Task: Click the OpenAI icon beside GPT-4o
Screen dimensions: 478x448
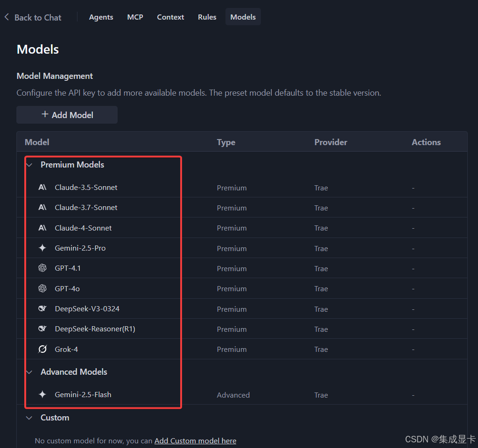Action: coord(42,288)
